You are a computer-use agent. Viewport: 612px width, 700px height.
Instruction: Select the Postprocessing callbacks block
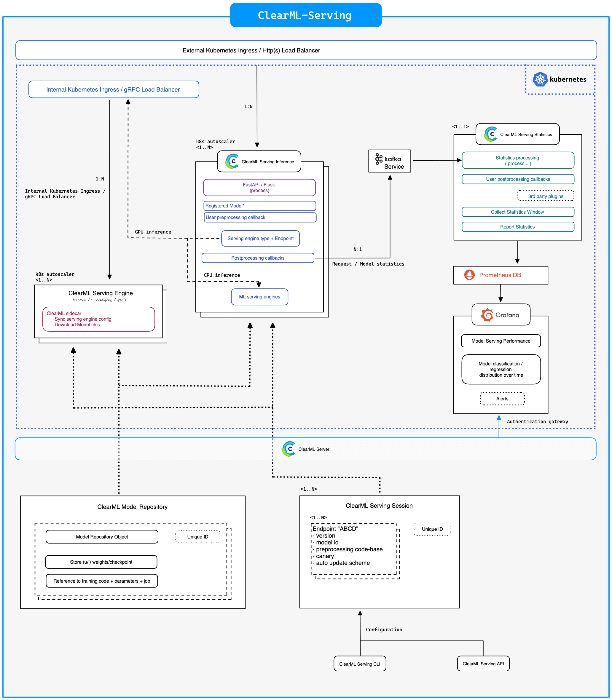[258, 258]
